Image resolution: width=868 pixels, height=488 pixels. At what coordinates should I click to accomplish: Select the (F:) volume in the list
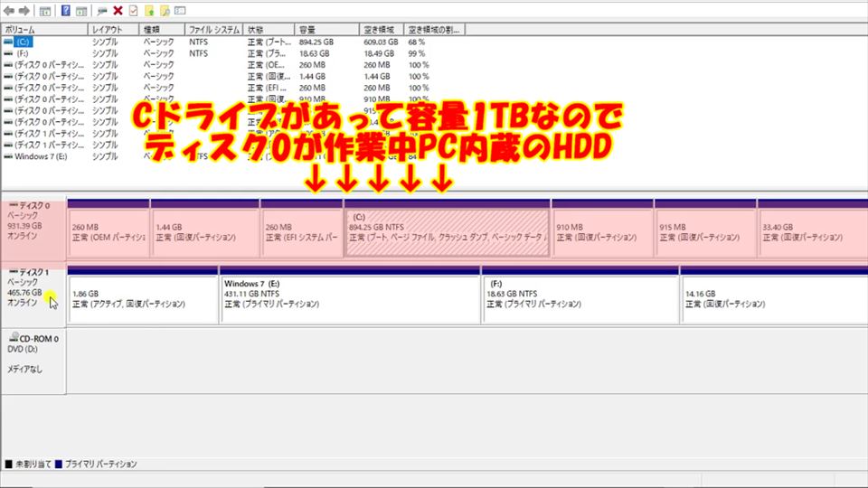(x=23, y=53)
